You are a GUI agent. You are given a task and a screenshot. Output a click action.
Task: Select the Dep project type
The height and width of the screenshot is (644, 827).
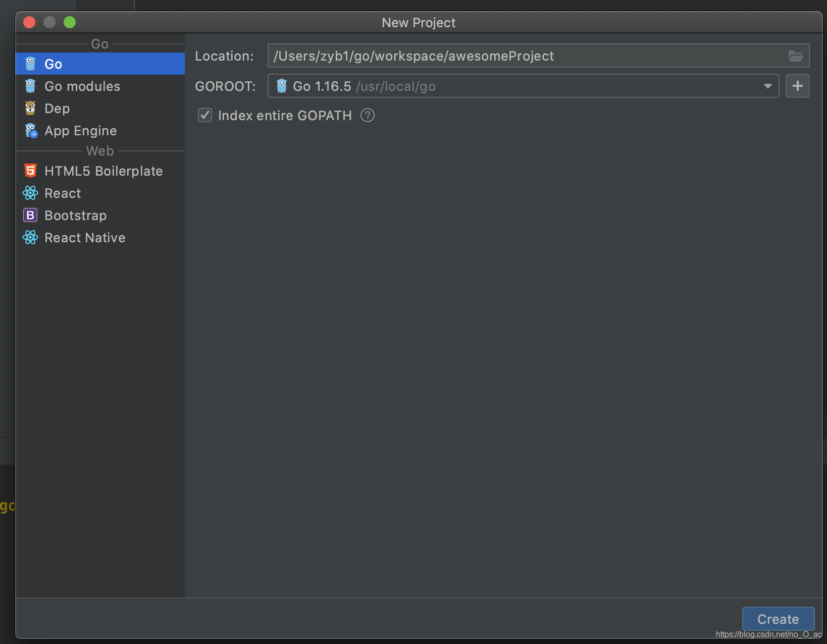(100, 109)
